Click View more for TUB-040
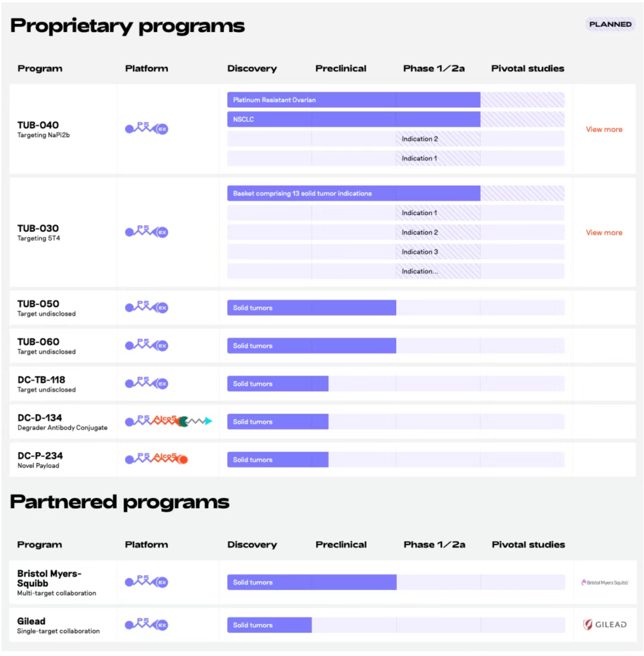Viewport: 644px width, 656px height. point(604,129)
